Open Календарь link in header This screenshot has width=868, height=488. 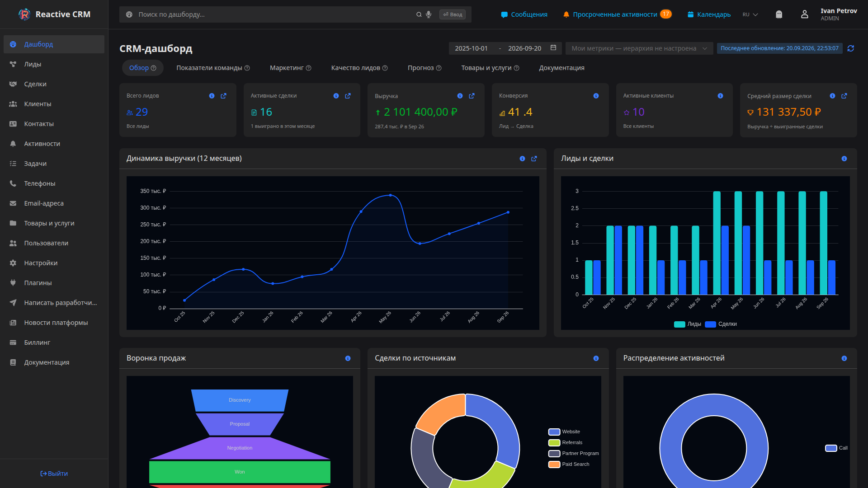click(709, 14)
